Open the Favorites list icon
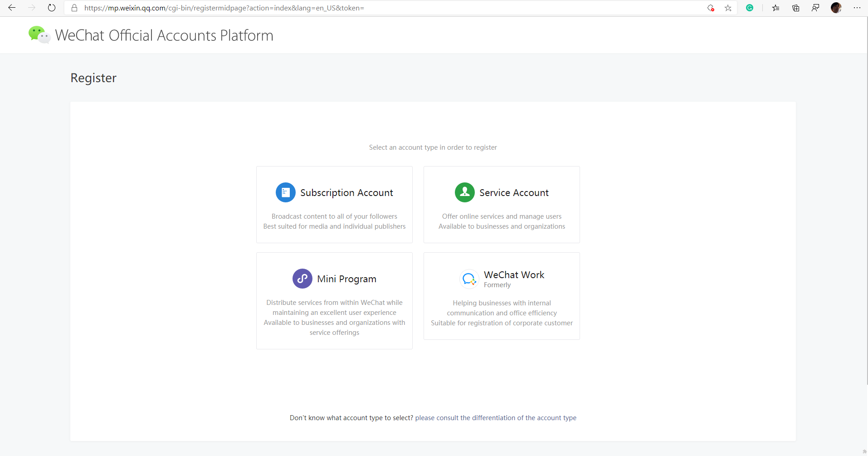The image size is (868, 456). point(776,8)
